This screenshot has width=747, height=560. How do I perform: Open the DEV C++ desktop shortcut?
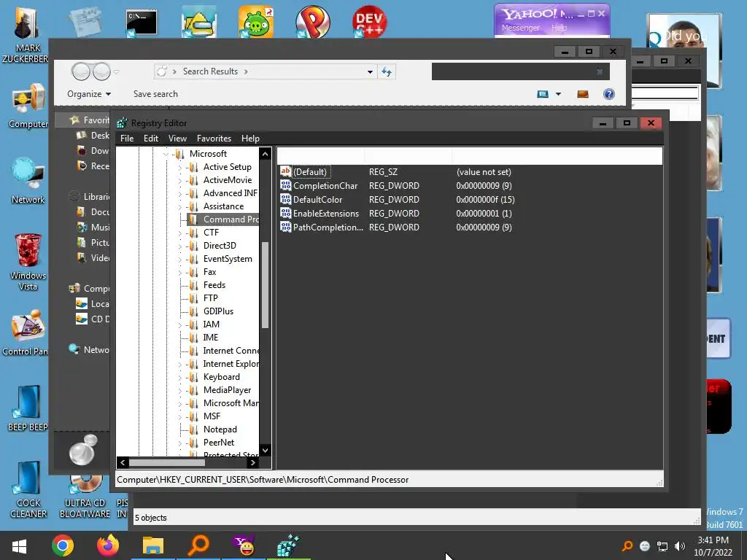click(369, 22)
